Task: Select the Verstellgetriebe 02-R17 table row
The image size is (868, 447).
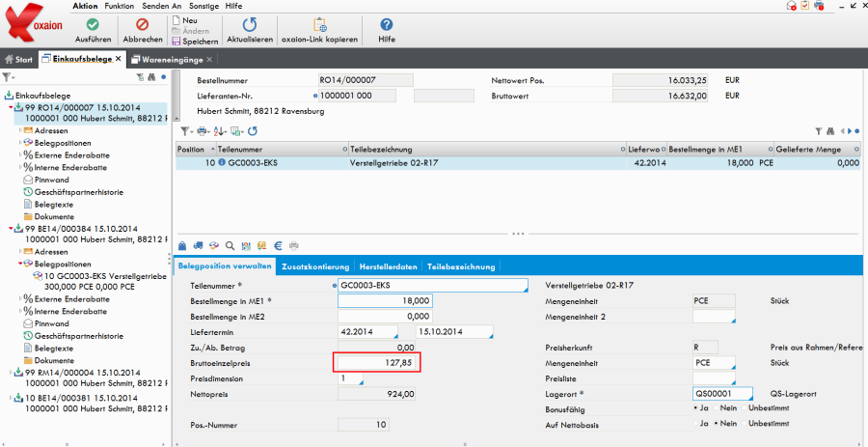Action: click(519, 163)
